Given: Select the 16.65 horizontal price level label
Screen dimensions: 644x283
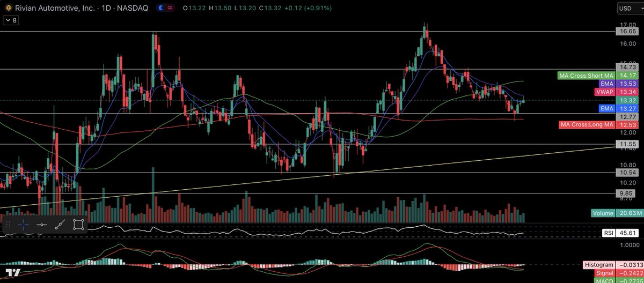Looking at the screenshot, I should (x=627, y=32).
